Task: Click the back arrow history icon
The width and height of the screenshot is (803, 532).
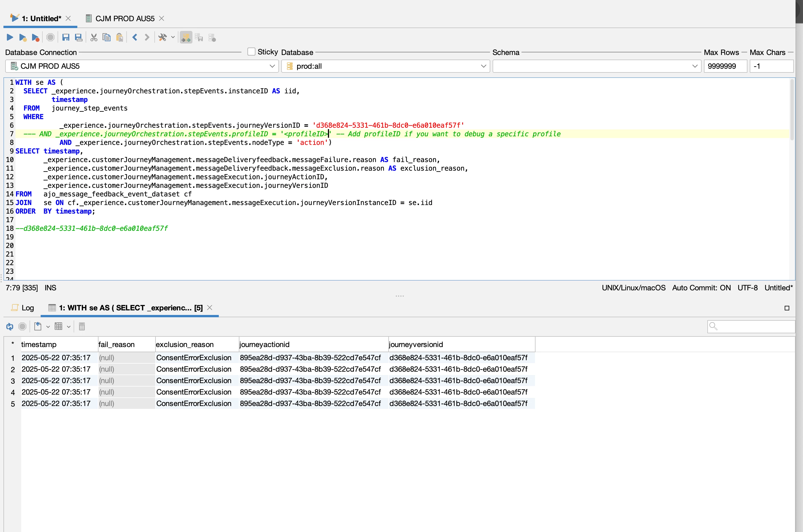Action: tap(135, 37)
